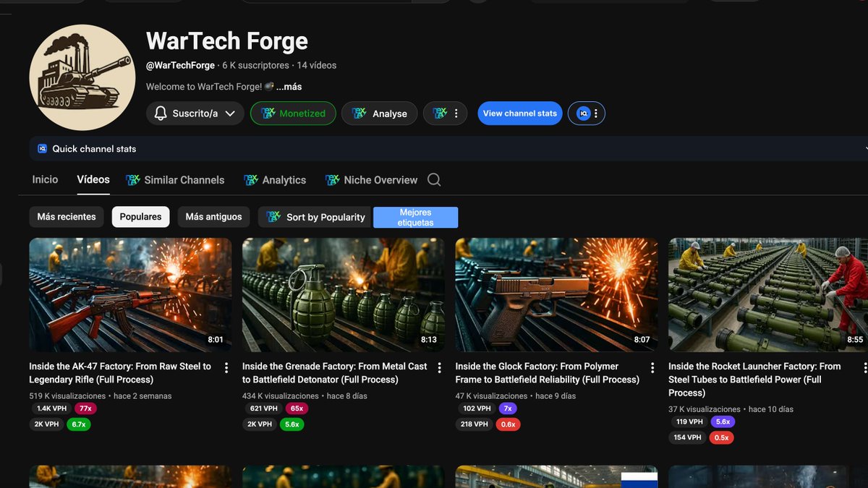Click the 102 VPH badge
Screen dimensions: 868x488
pos(476,408)
